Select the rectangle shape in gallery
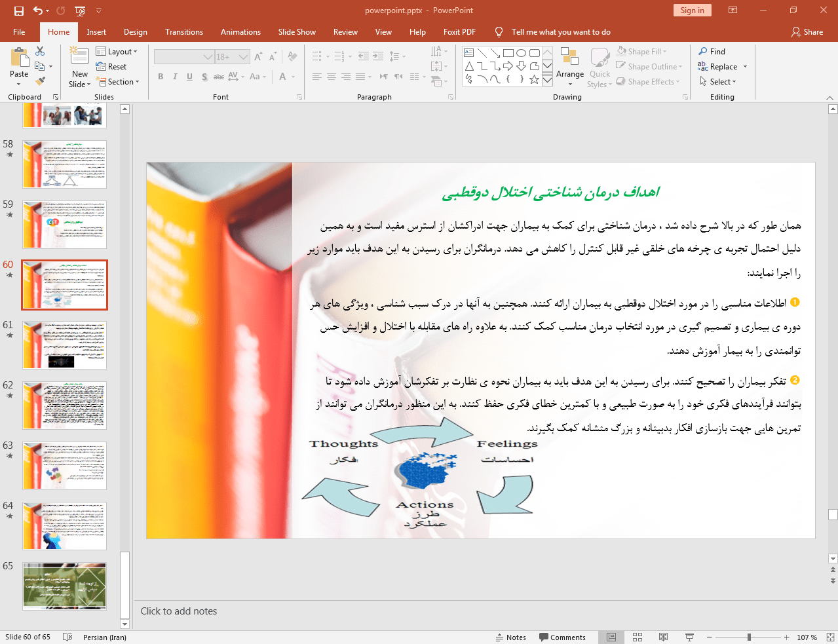Viewport: 838px width, 644px height. [x=508, y=53]
